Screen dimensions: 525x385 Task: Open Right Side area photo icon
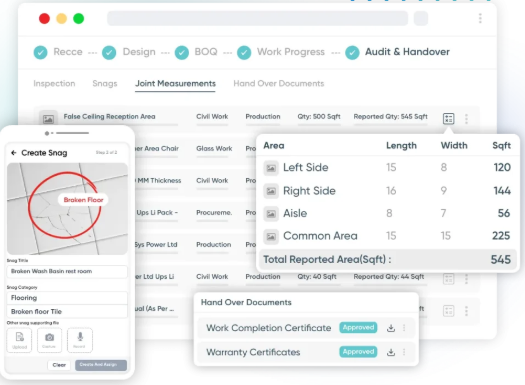tap(271, 191)
